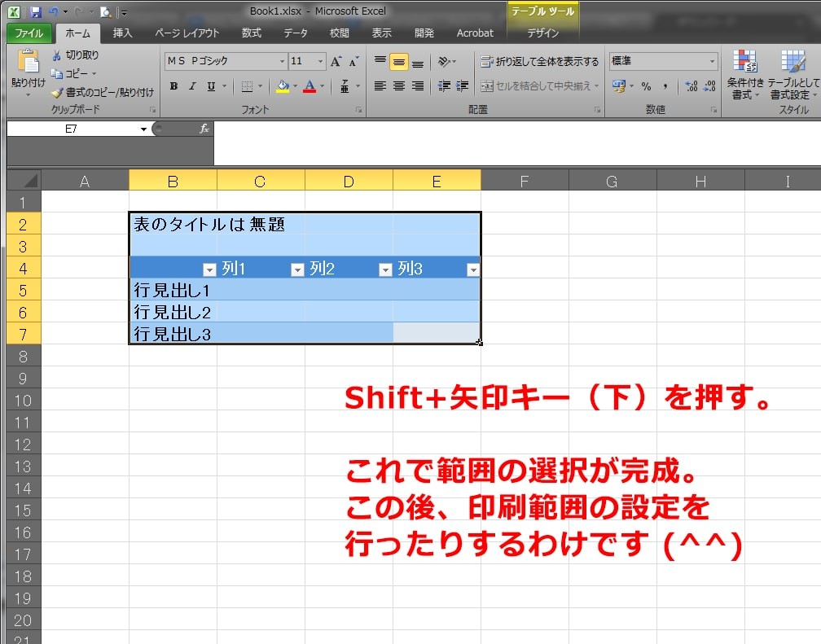Viewport: 821px width, 644px height.
Task: Open the デザイン table tools tab
Action: (542, 33)
